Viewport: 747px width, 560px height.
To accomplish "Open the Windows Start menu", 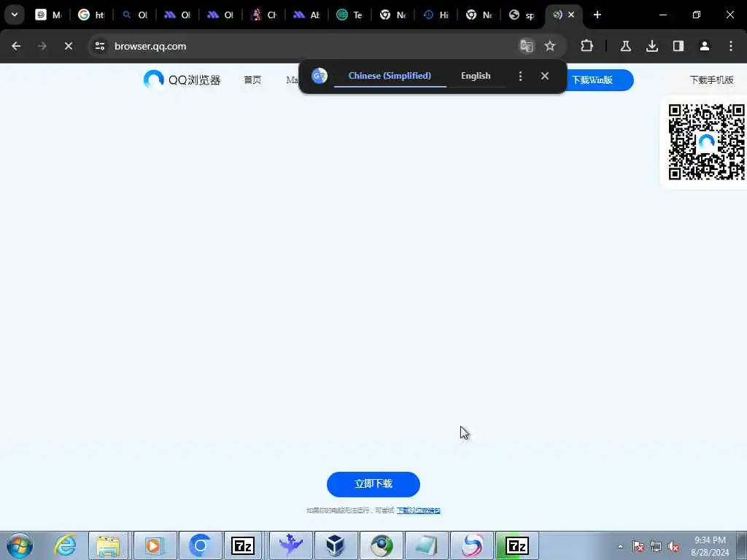I will 20,545.
